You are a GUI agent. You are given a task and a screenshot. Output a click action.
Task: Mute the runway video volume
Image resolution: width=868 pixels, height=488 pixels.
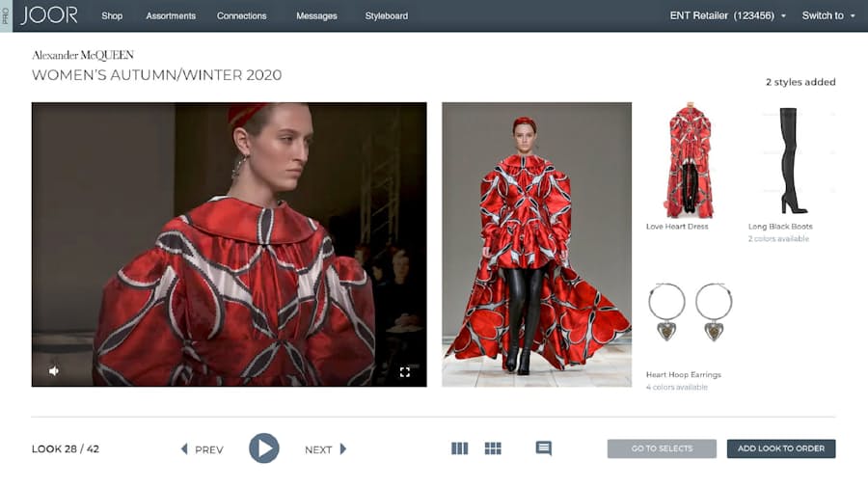pyautogui.click(x=53, y=370)
